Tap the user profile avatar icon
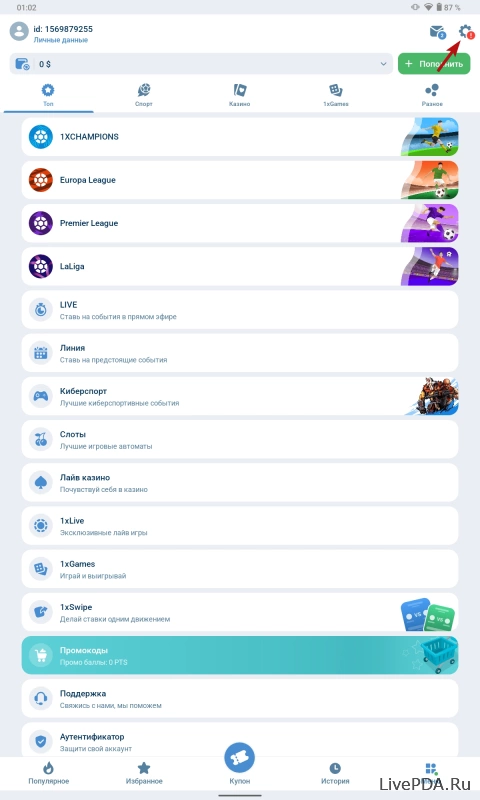The width and height of the screenshot is (480, 800). (19, 31)
